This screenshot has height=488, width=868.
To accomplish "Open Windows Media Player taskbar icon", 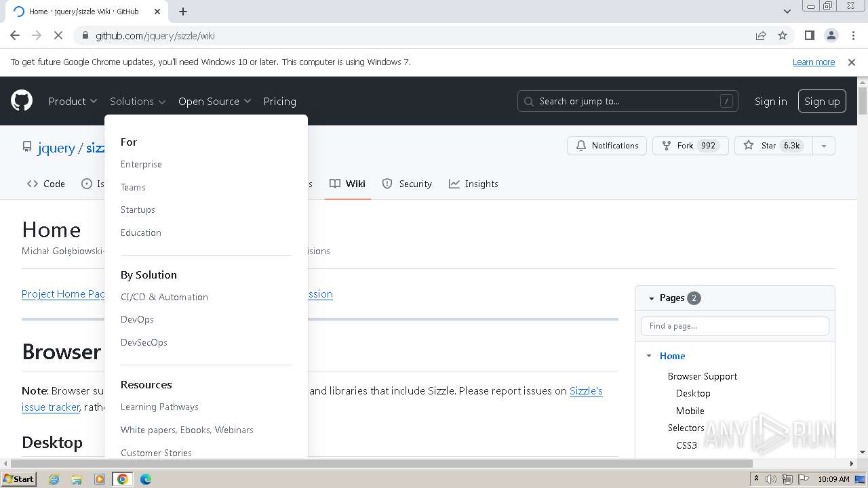I will (x=100, y=479).
